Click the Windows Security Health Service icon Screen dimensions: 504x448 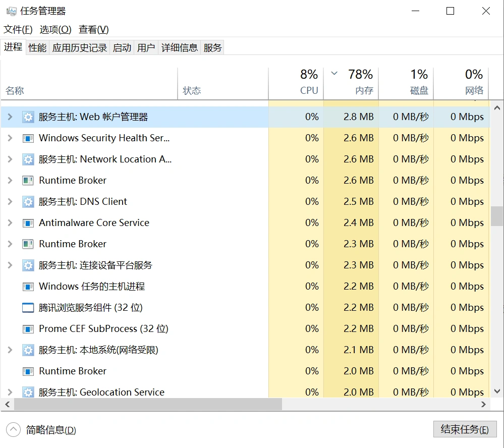tap(28, 138)
